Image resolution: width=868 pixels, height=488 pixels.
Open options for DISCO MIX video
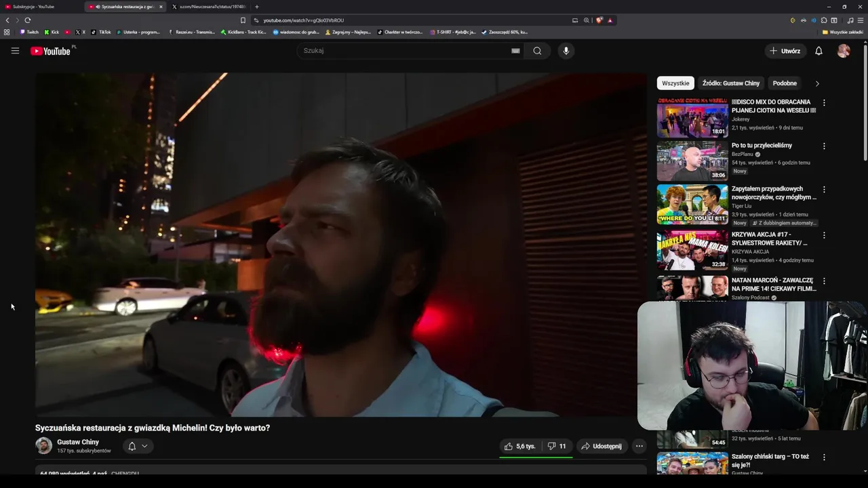824,103
